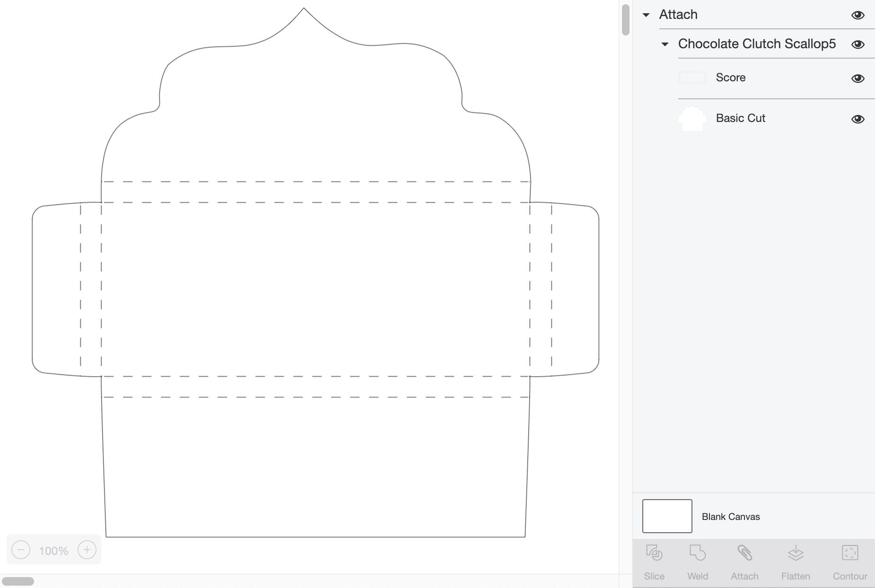Hide the Attach group visibility

pyautogui.click(x=858, y=15)
